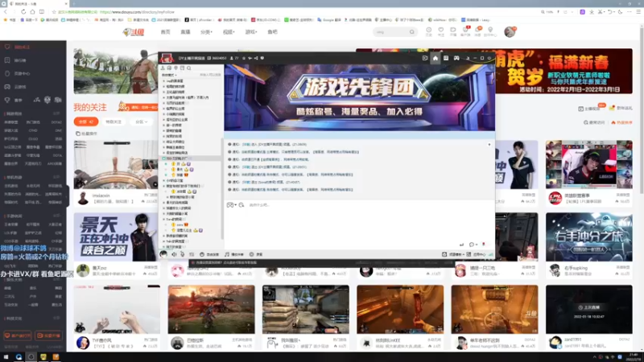Click the video play icon in chat window title bar
This screenshot has height=362, width=644.
point(425,58)
